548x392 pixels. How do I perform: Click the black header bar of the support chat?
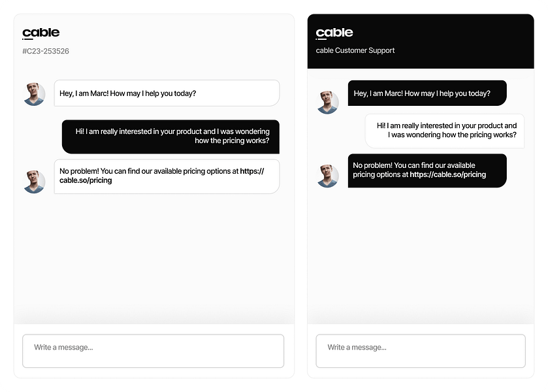click(x=457, y=41)
